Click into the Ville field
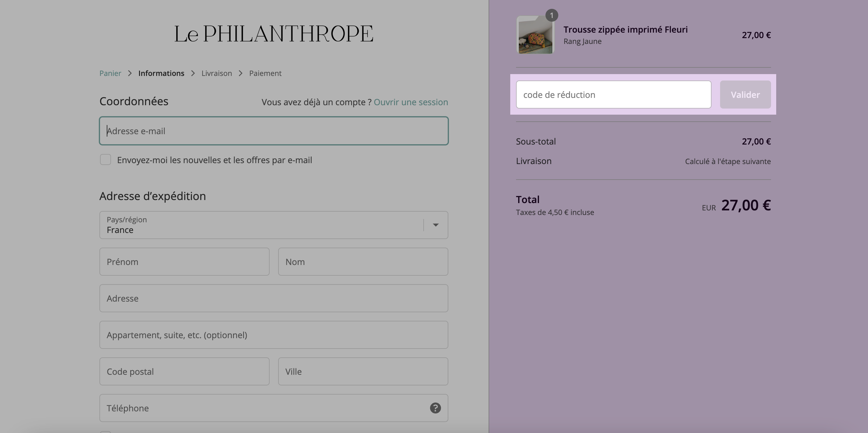This screenshot has height=433, width=868. pyautogui.click(x=363, y=372)
